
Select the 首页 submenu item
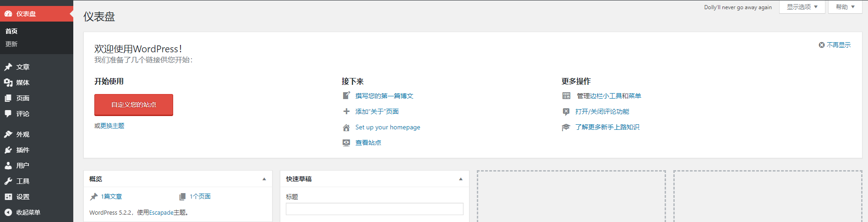tap(11, 31)
